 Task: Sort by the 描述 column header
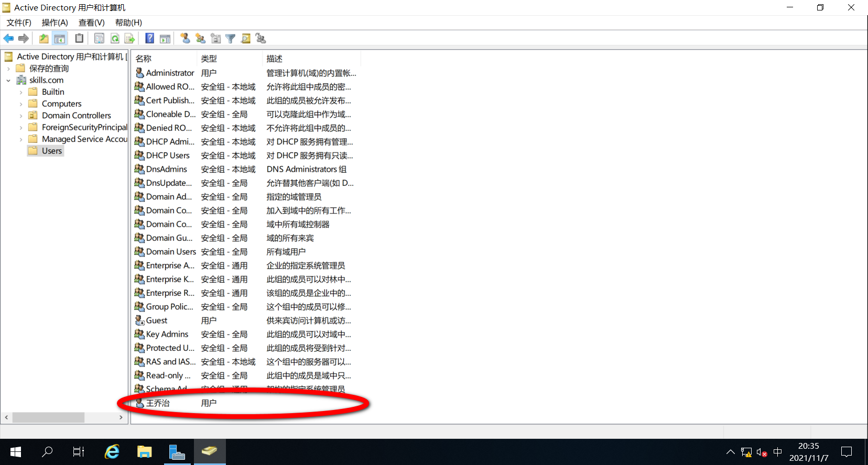tap(311, 59)
